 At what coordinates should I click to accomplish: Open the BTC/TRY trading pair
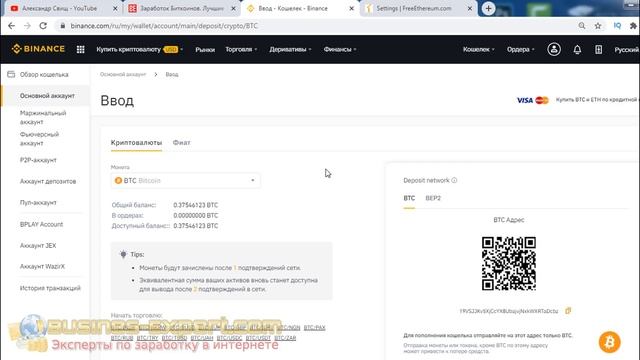[147, 338]
